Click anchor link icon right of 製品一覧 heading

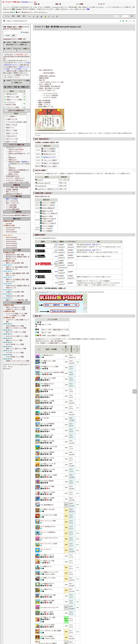tap(133, 316)
